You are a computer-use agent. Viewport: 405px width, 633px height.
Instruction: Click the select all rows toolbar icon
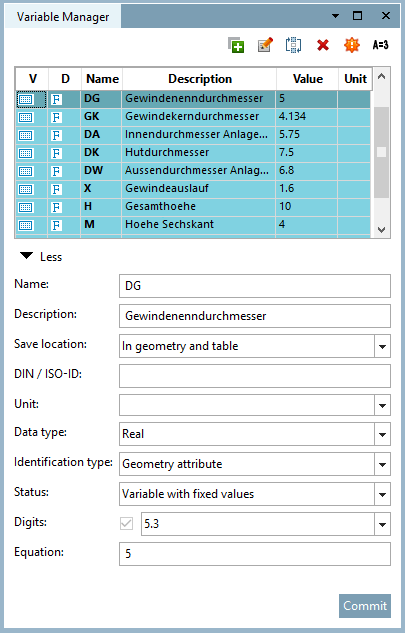(294, 45)
